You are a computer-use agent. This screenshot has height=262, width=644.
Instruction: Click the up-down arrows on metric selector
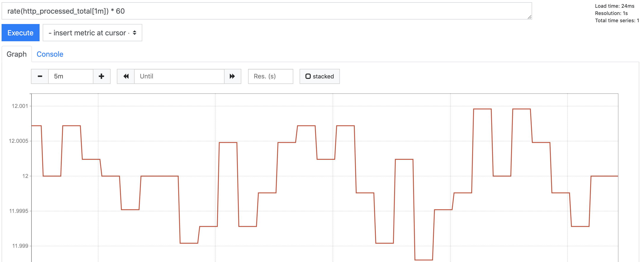(x=135, y=33)
